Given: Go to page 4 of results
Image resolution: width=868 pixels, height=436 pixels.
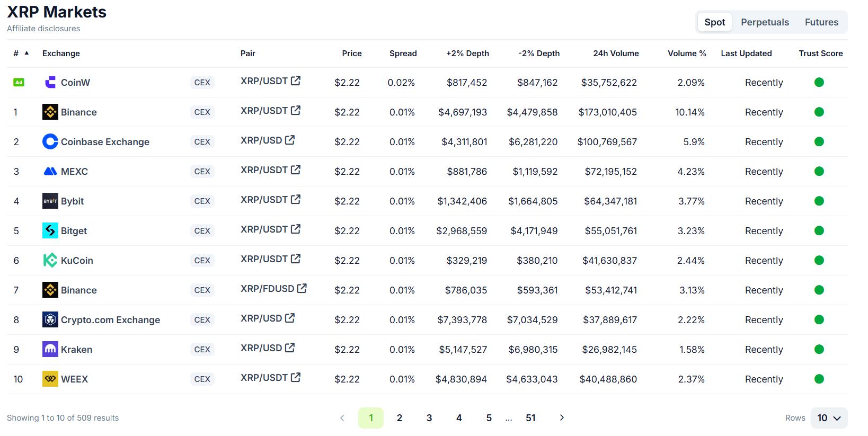Looking at the screenshot, I should click(x=459, y=418).
